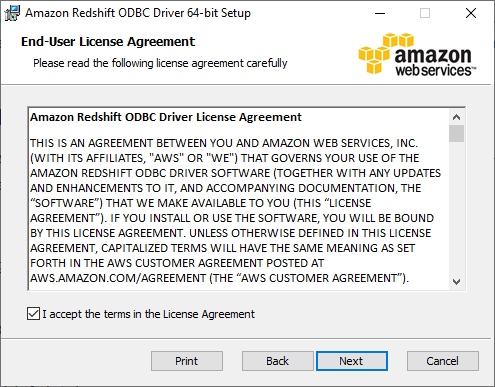Uncheck I accept the terms checkbox
495x387 pixels.
point(33,314)
